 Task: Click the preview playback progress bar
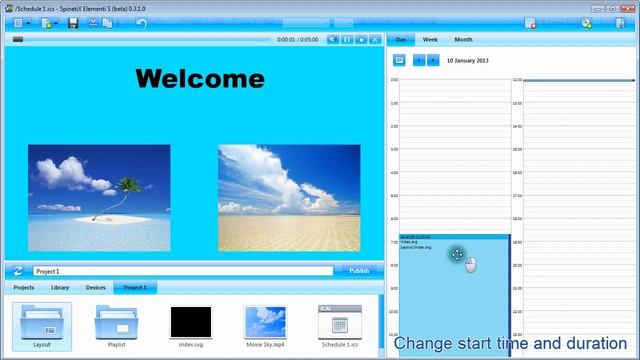click(x=141, y=39)
